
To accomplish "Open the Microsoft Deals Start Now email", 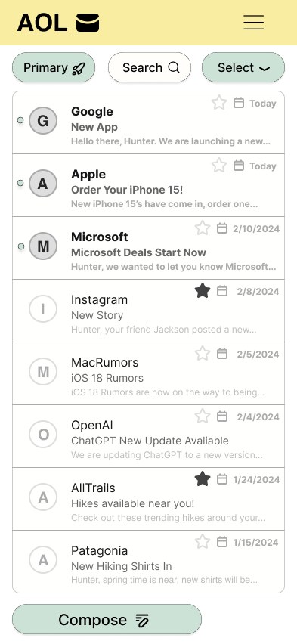I will pyautogui.click(x=148, y=248).
